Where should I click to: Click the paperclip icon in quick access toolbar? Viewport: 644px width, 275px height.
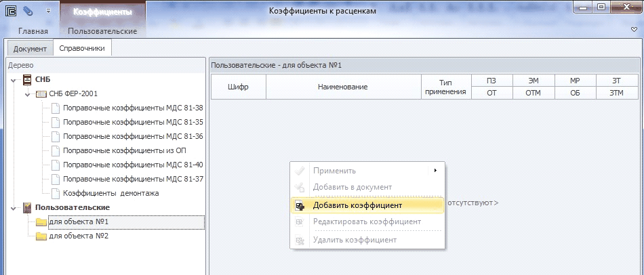click(x=28, y=11)
